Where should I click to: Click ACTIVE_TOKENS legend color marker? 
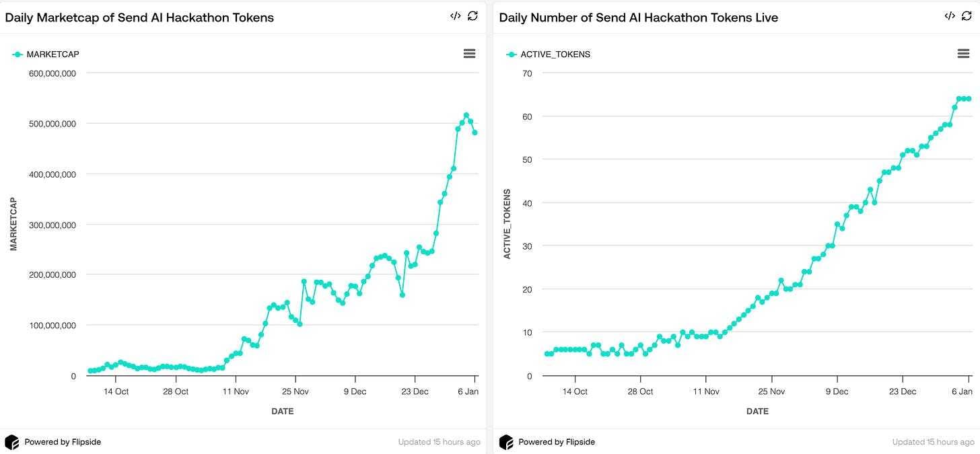512,54
